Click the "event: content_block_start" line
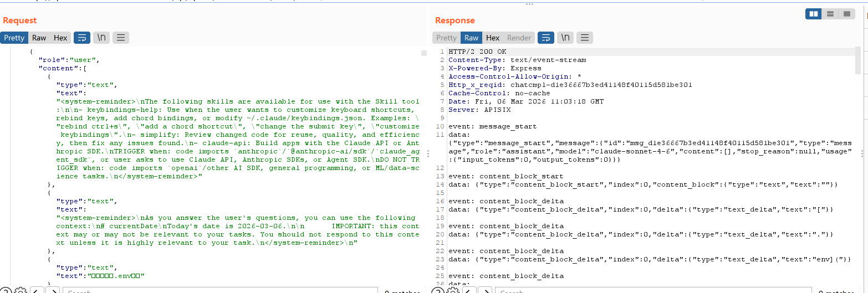The height and width of the screenshot is (293, 868). coord(506,176)
